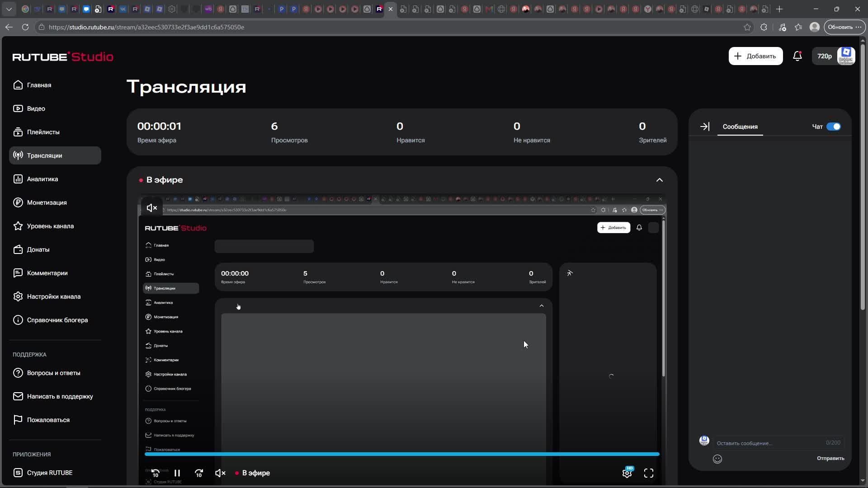868x488 pixels.
Task: Open Аналитика page
Action: coord(55,179)
